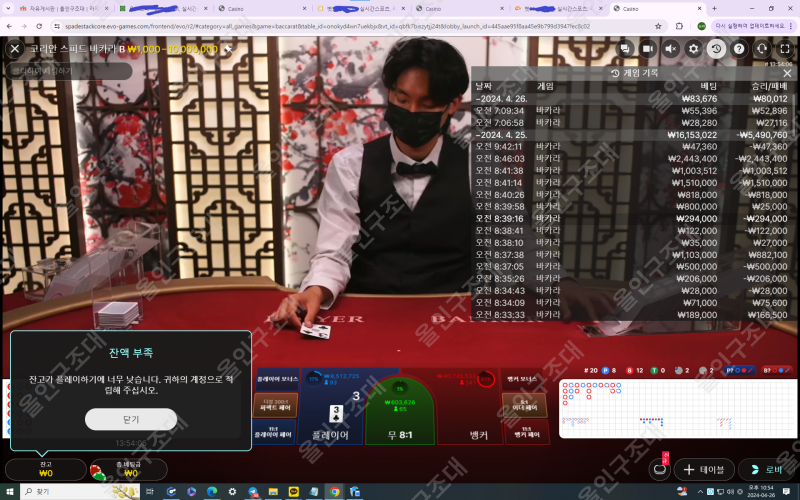Close the game history panel
Viewport: 800px width, 500px height.
[787, 73]
